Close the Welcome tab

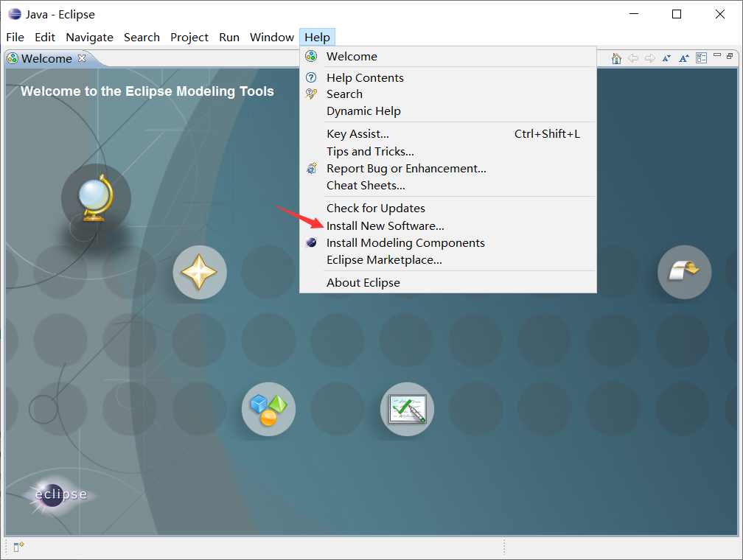pos(82,57)
